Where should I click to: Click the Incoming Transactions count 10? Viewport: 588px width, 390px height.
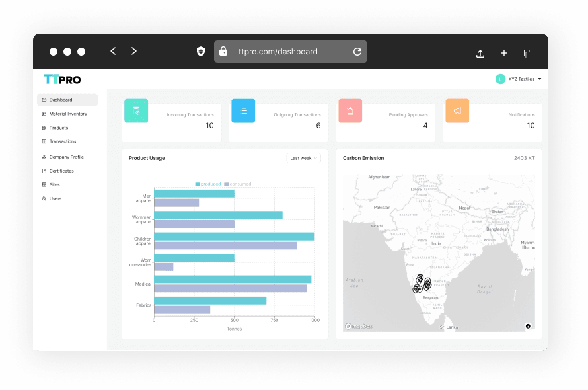[x=209, y=126]
